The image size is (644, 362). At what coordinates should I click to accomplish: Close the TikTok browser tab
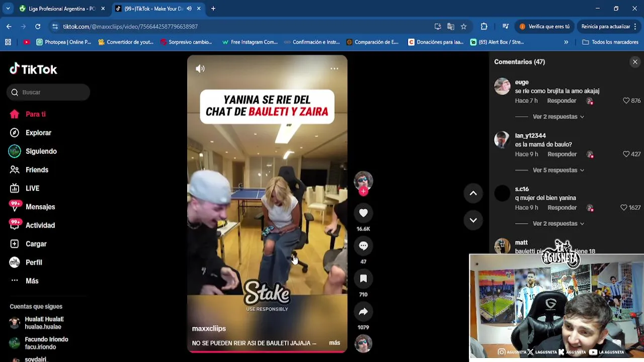(199, 9)
